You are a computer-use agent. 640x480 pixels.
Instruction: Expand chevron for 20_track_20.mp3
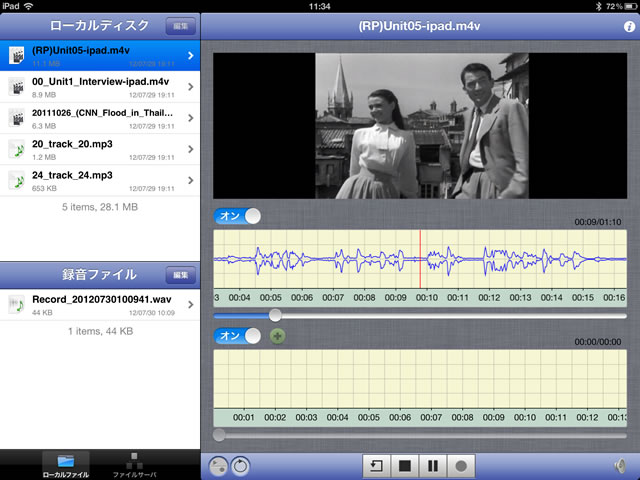tap(191, 149)
